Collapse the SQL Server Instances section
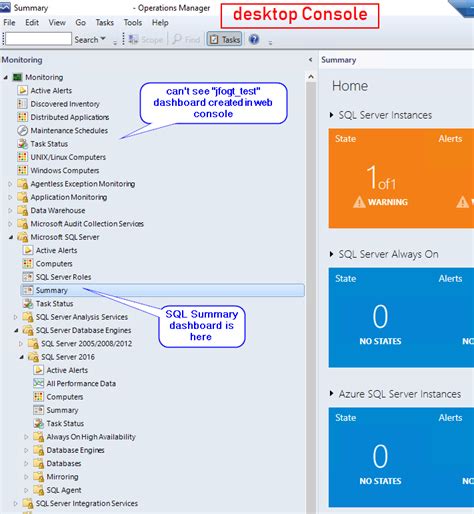The height and width of the screenshot is (514, 474). pos(331,115)
